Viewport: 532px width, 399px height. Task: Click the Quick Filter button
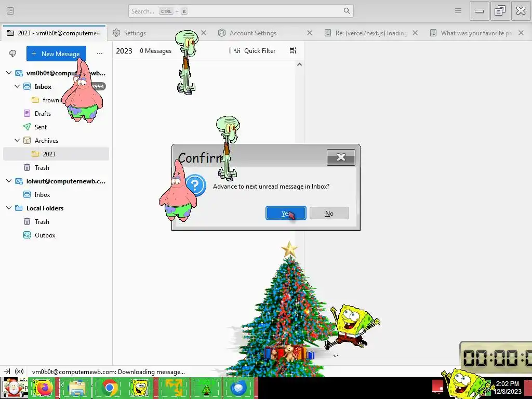(256, 50)
